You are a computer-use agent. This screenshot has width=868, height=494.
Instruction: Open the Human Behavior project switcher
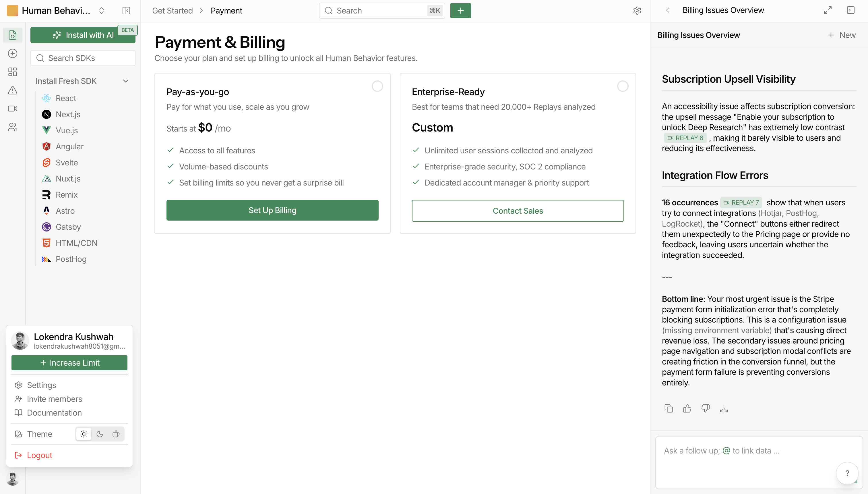click(x=56, y=11)
